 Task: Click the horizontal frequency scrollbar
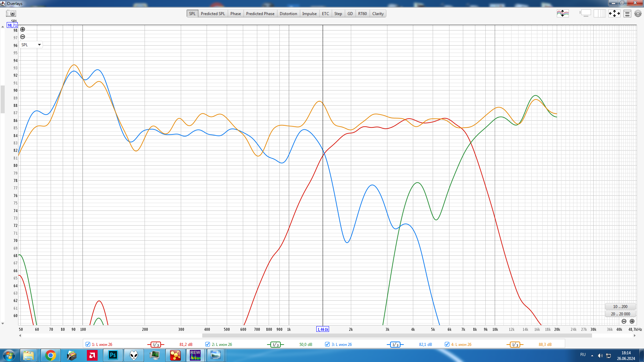click(397, 336)
